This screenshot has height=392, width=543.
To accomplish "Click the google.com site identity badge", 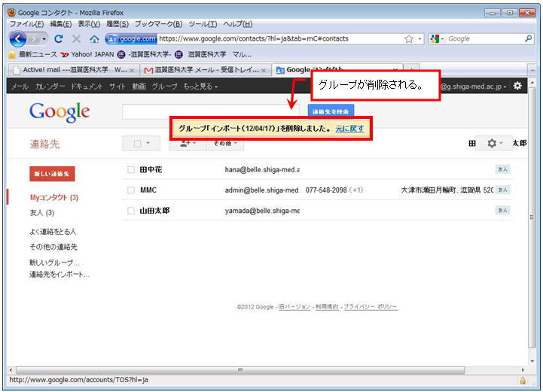I will tap(131, 39).
